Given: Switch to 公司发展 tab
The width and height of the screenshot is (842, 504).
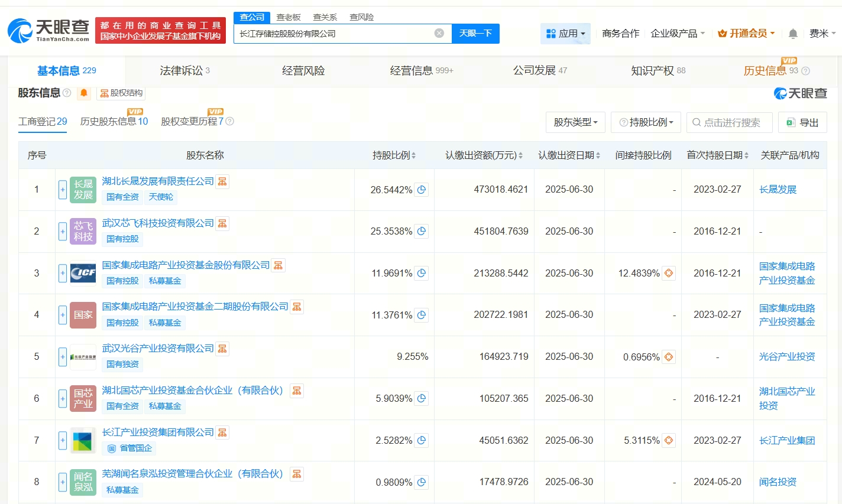Looking at the screenshot, I should click(540, 71).
